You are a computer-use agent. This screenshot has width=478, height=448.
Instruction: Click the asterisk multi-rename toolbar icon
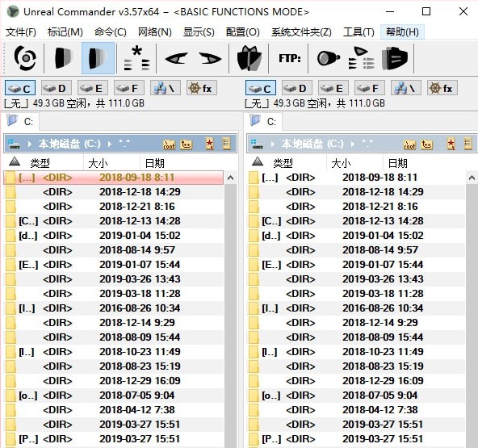pyautogui.click(x=137, y=58)
